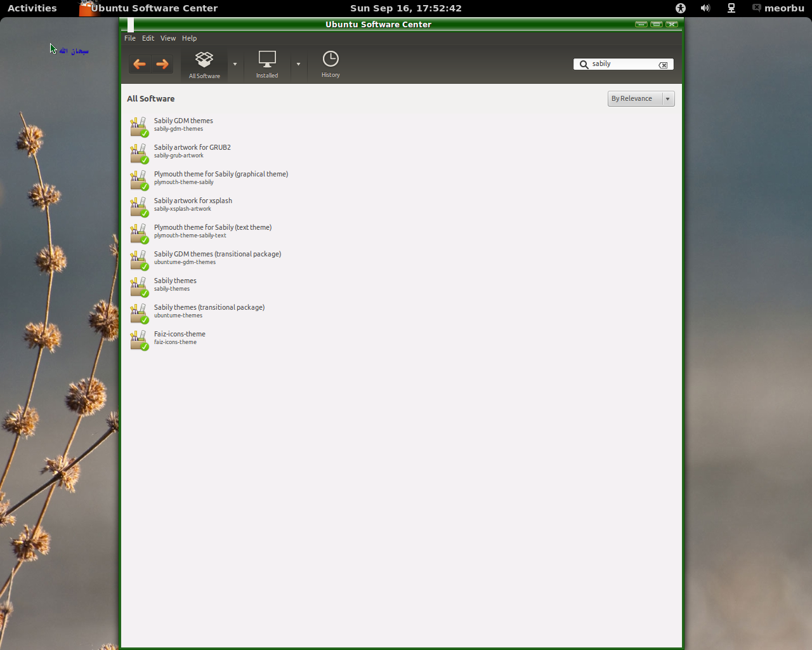812x650 pixels.
Task: Select Sabily artwork for GRUB2 entry
Action: click(x=400, y=153)
